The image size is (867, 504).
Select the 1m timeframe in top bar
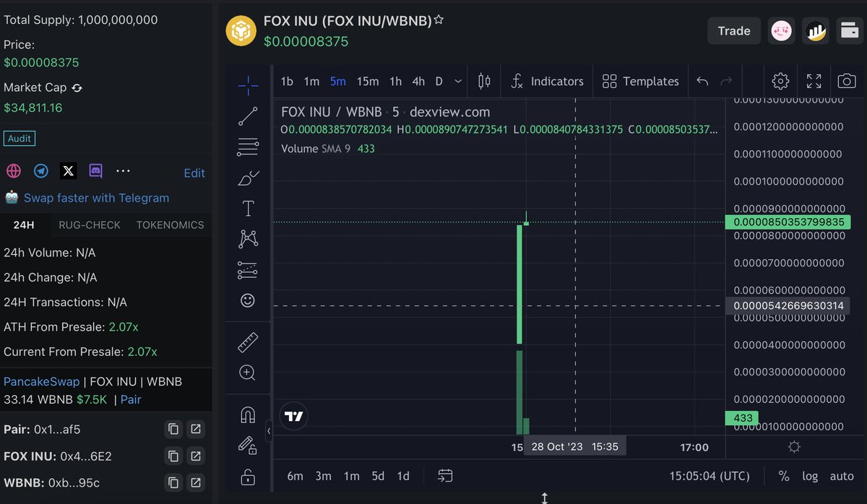311,82
